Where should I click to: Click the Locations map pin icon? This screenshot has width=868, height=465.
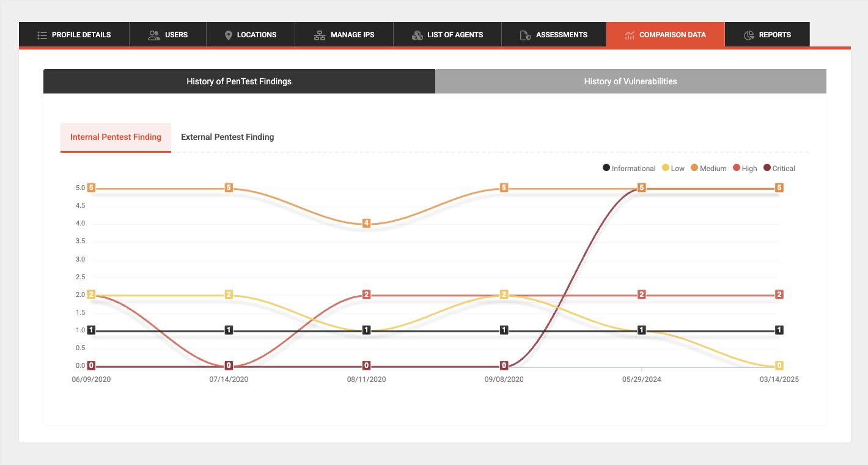tap(229, 35)
